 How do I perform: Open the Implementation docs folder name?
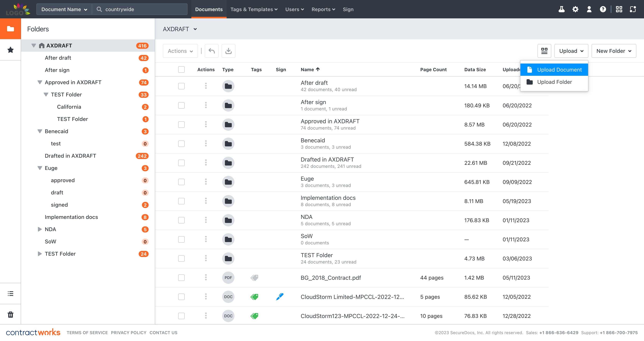pos(328,198)
